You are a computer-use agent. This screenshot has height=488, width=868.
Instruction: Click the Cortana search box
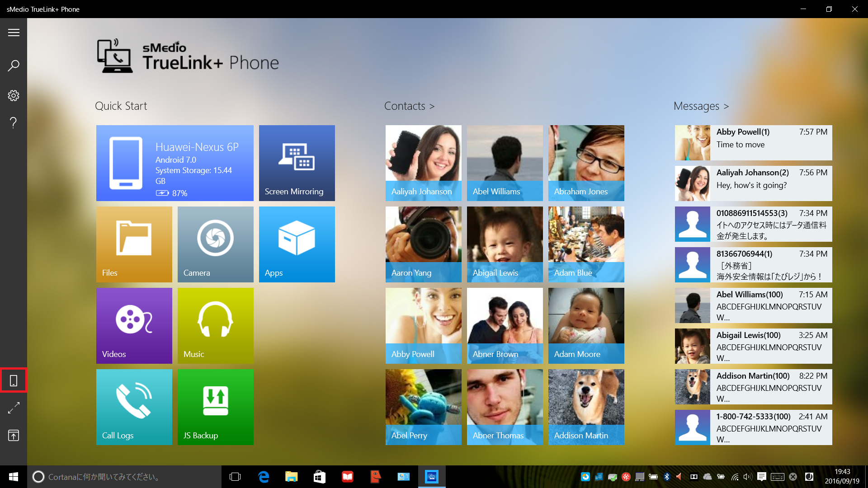tap(124, 477)
